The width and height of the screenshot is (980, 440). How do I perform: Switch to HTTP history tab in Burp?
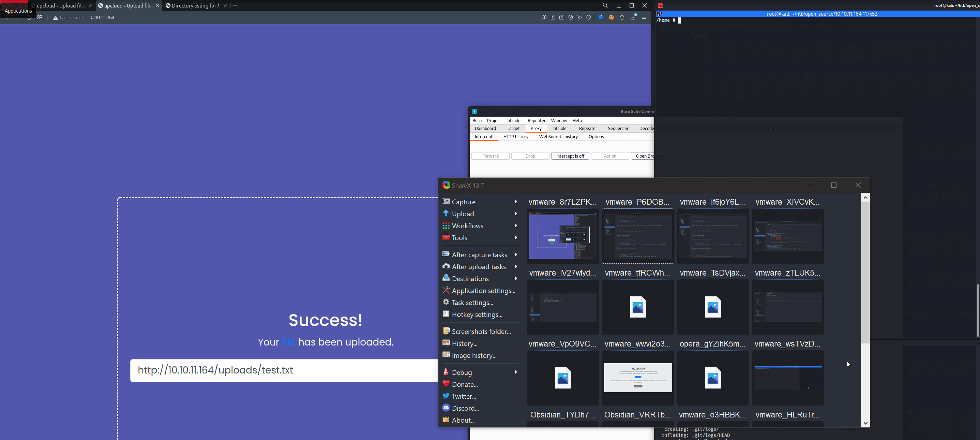(x=515, y=137)
